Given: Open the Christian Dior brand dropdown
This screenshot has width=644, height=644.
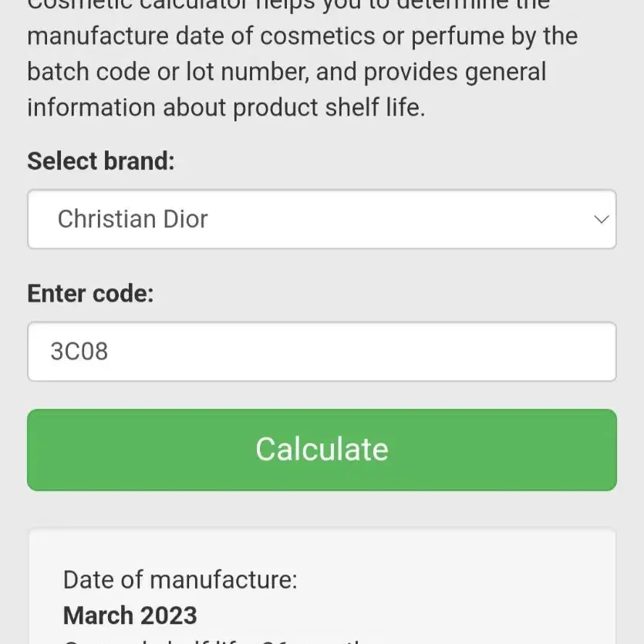Looking at the screenshot, I should pos(322,219).
